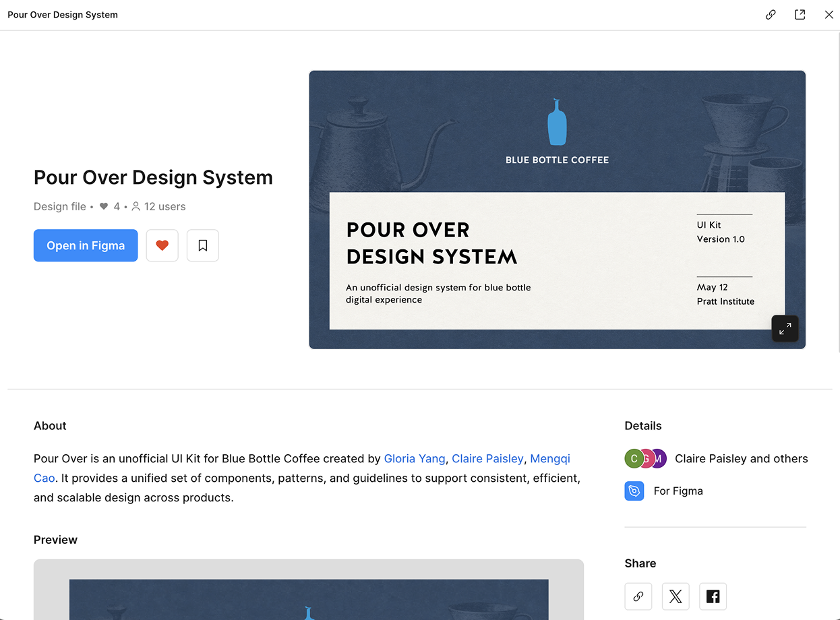Image resolution: width=840 pixels, height=620 pixels.
Task: Open Claire Paisley's profile link in About
Action: [x=487, y=458]
